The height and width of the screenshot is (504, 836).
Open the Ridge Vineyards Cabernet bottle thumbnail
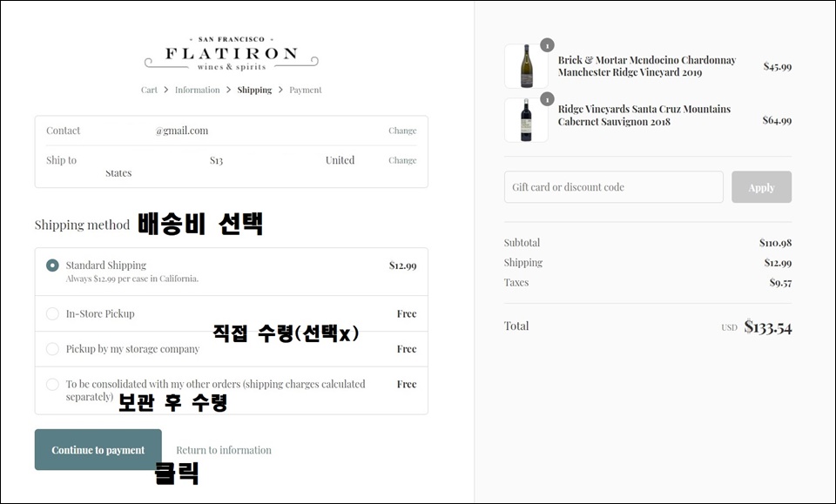point(526,120)
